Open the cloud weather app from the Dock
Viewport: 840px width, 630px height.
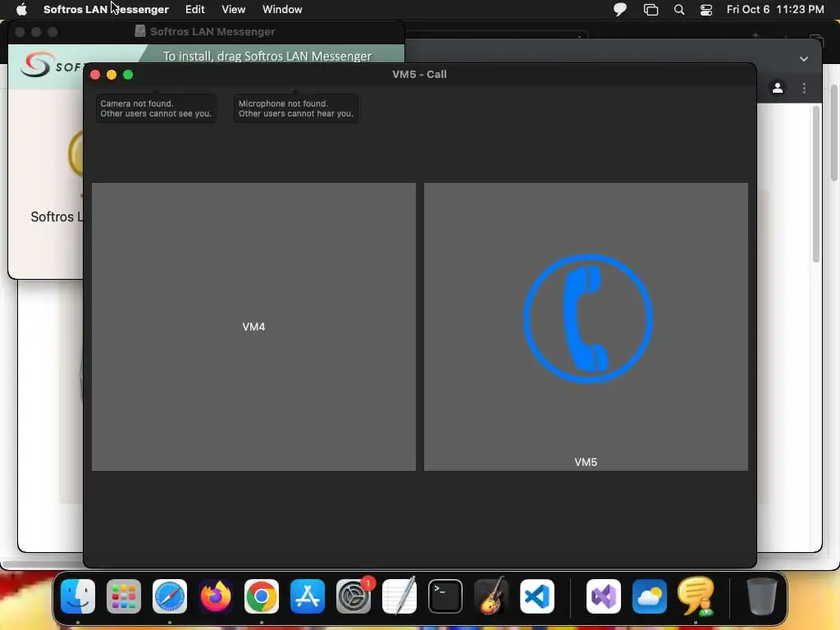(650, 596)
